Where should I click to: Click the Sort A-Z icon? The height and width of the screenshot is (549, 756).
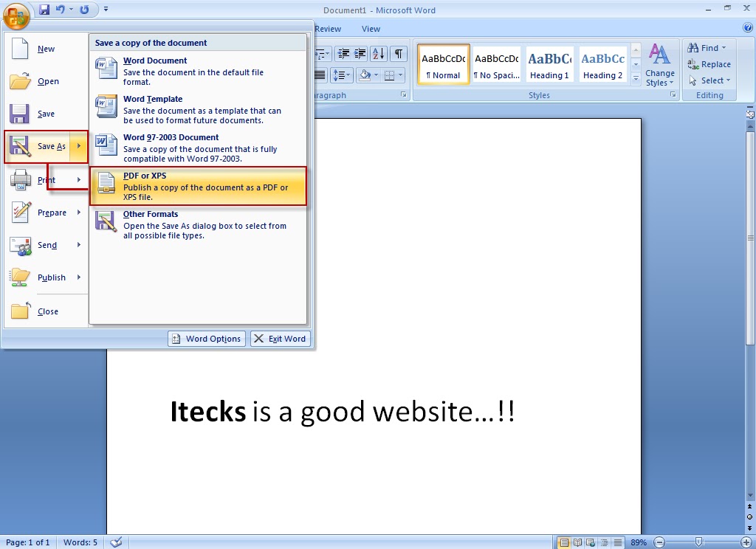(x=379, y=54)
